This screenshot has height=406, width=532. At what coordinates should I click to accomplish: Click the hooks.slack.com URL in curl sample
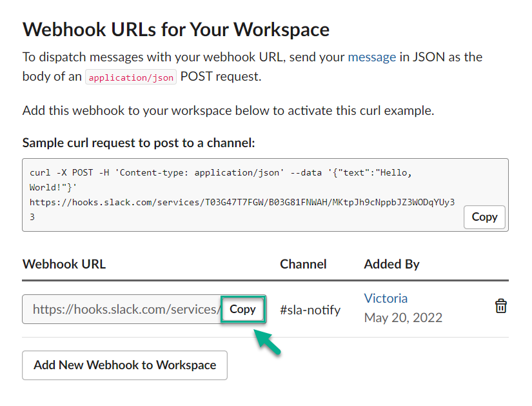point(242,203)
